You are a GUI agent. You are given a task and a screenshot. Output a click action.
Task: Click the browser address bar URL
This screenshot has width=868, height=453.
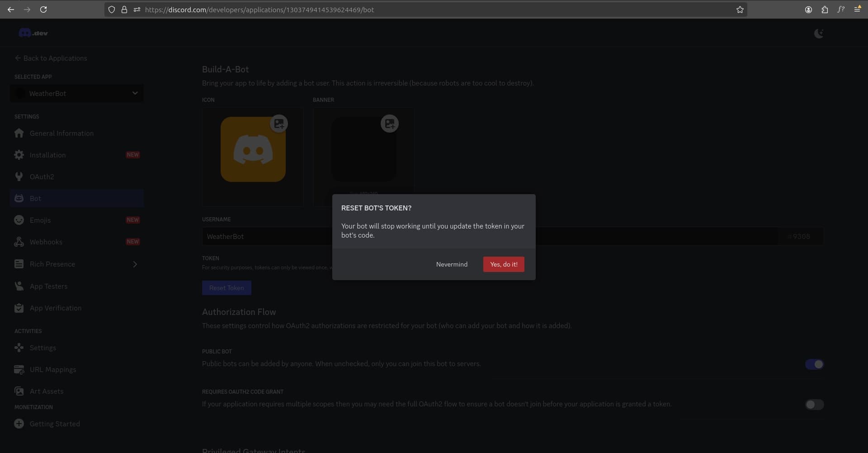point(259,10)
